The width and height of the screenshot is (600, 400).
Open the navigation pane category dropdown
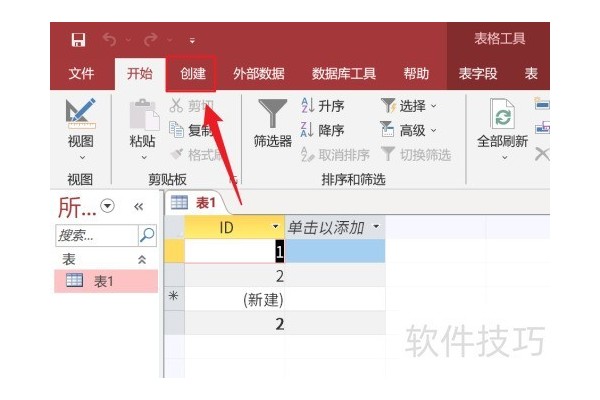tap(107, 206)
